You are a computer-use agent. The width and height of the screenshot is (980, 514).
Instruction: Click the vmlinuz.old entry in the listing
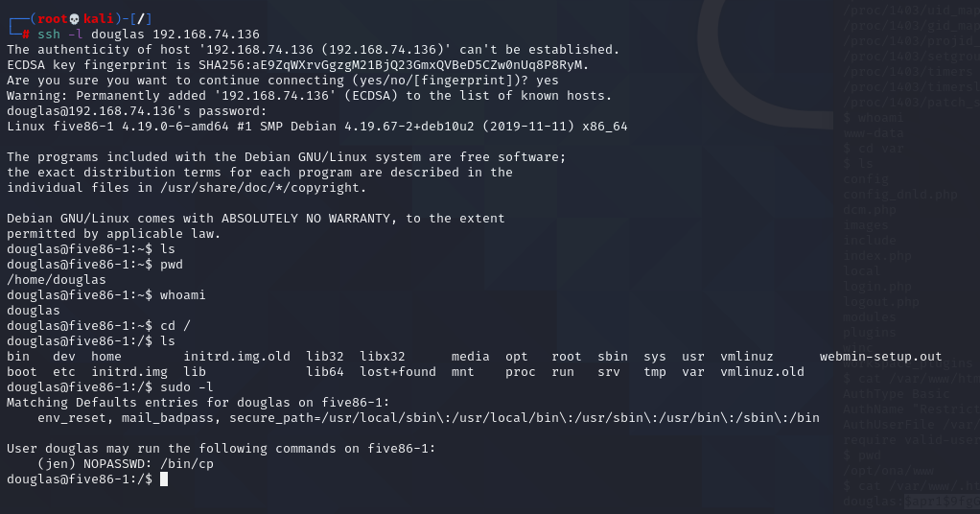tap(762, 372)
